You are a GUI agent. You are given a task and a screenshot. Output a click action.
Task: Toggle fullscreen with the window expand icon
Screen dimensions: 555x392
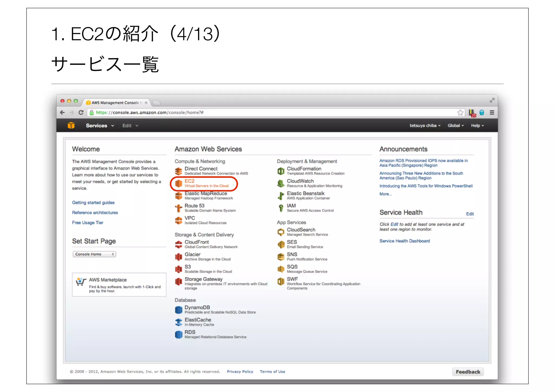(492, 101)
